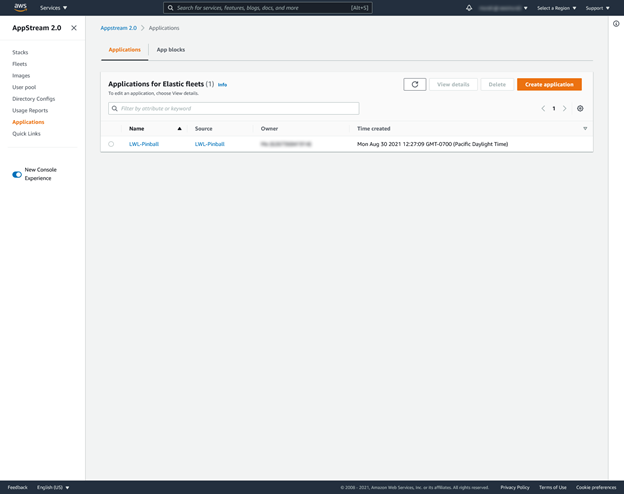Click the Time created column header
The image size is (624, 494).
(x=374, y=129)
